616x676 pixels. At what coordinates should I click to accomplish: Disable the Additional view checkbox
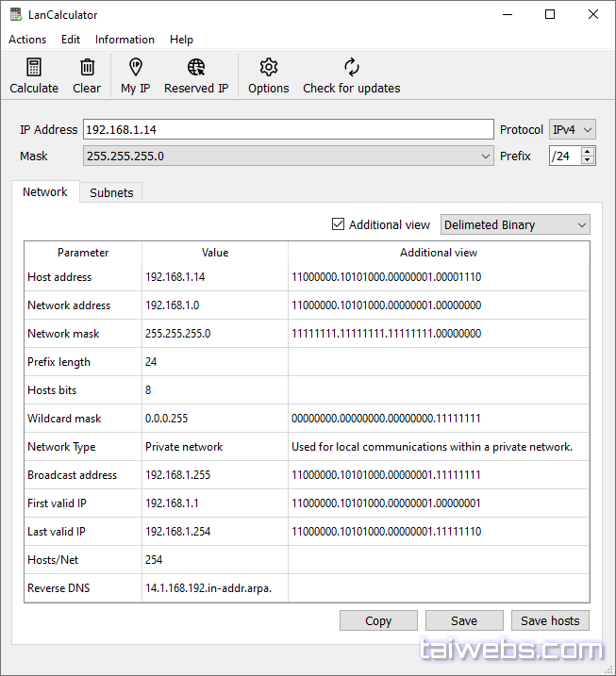[x=339, y=224]
